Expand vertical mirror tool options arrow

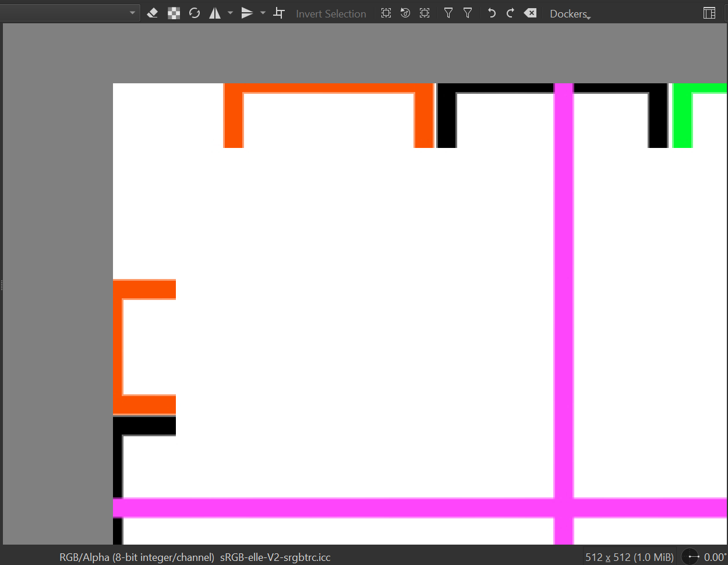tap(263, 13)
